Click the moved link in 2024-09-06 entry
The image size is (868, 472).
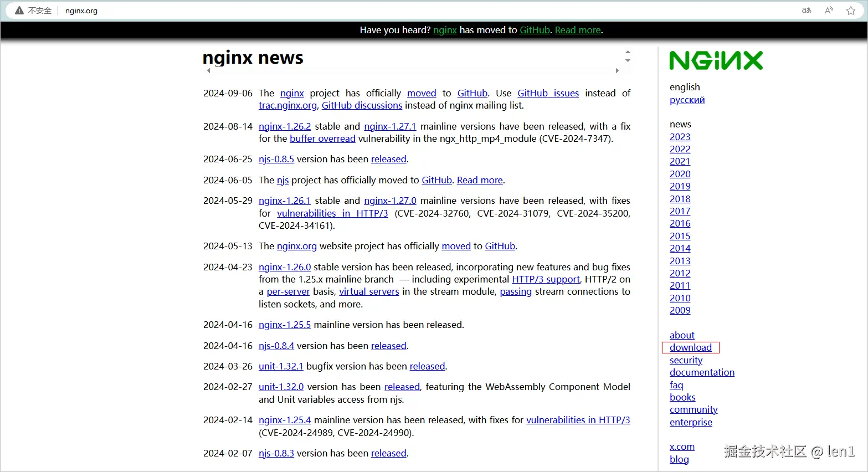[422, 93]
